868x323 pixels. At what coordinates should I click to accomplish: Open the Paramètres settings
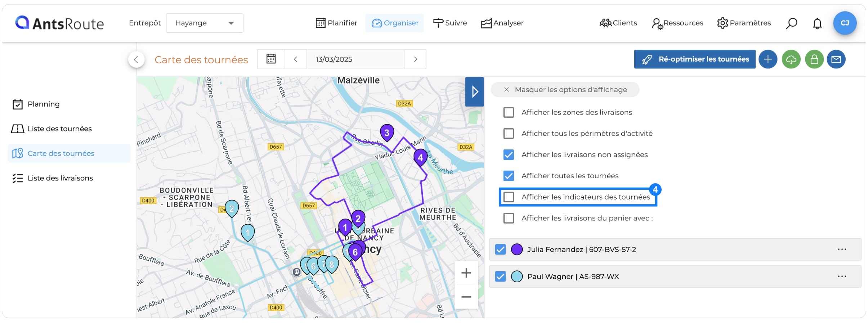744,23
